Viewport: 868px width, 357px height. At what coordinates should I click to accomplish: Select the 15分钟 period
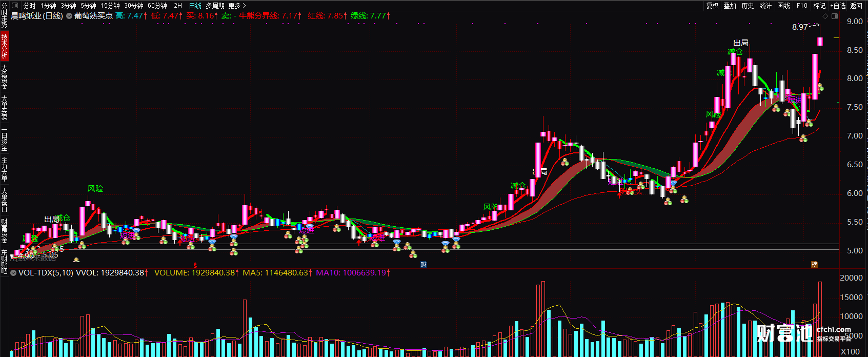click(x=110, y=6)
